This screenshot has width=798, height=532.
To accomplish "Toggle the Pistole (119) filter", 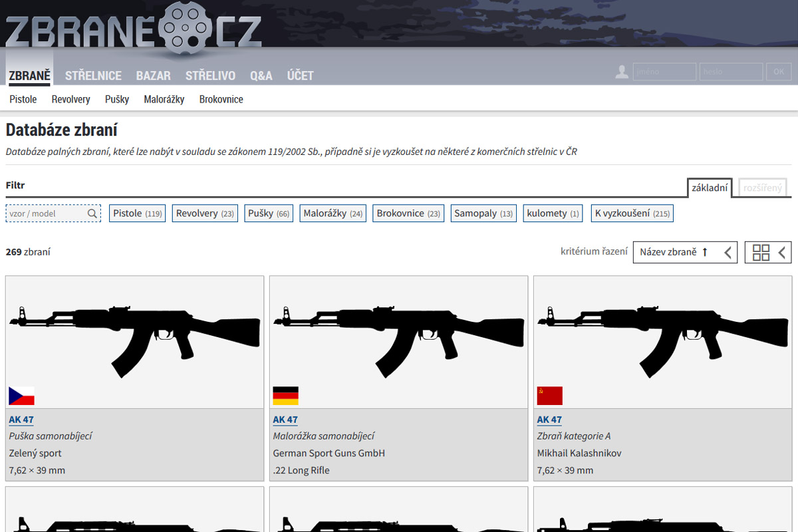I will [x=137, y=213].
